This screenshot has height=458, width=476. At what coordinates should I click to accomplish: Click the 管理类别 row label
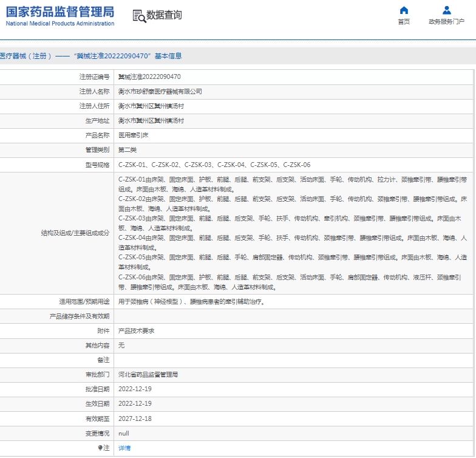pyautogui.click(x=97, y=149)
